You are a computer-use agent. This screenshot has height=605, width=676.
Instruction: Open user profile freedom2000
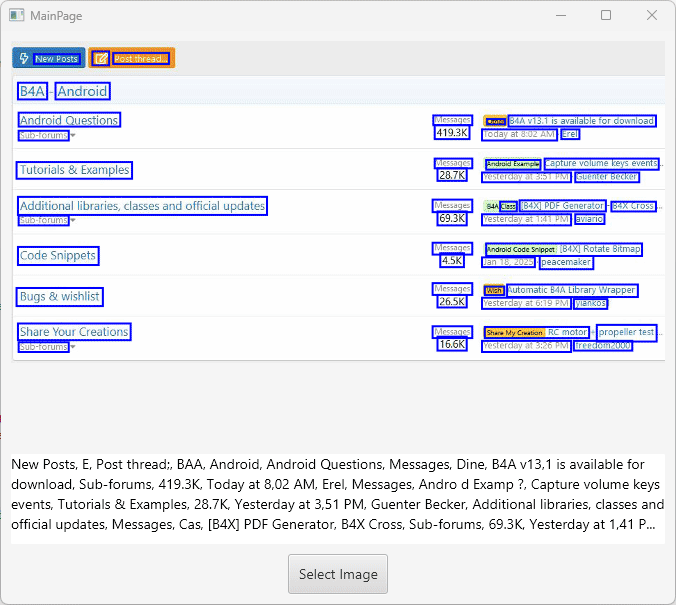click(603, 346)
